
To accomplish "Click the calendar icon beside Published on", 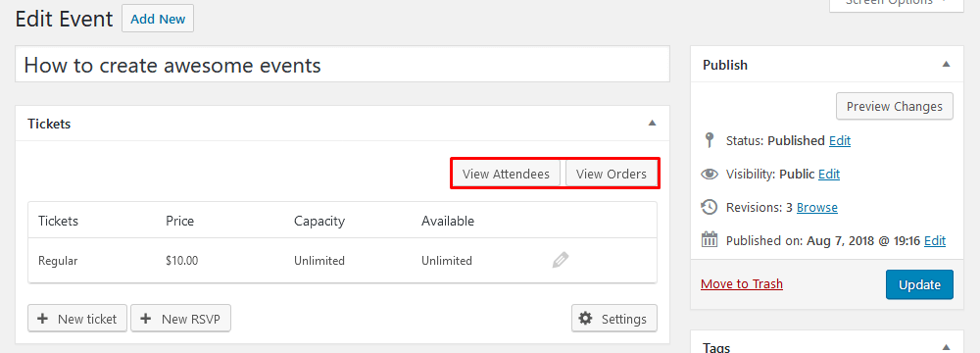I will [x=709, y=239].
